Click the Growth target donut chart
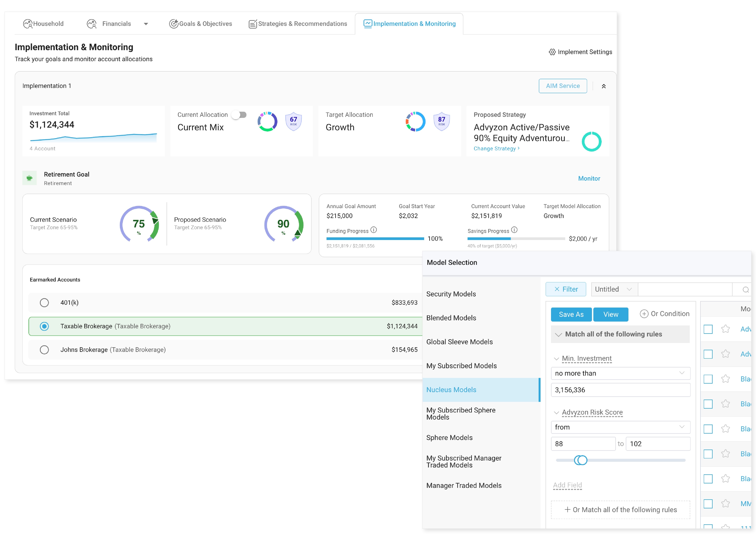This screenshot has width=756, height=552. click(415, 121)
